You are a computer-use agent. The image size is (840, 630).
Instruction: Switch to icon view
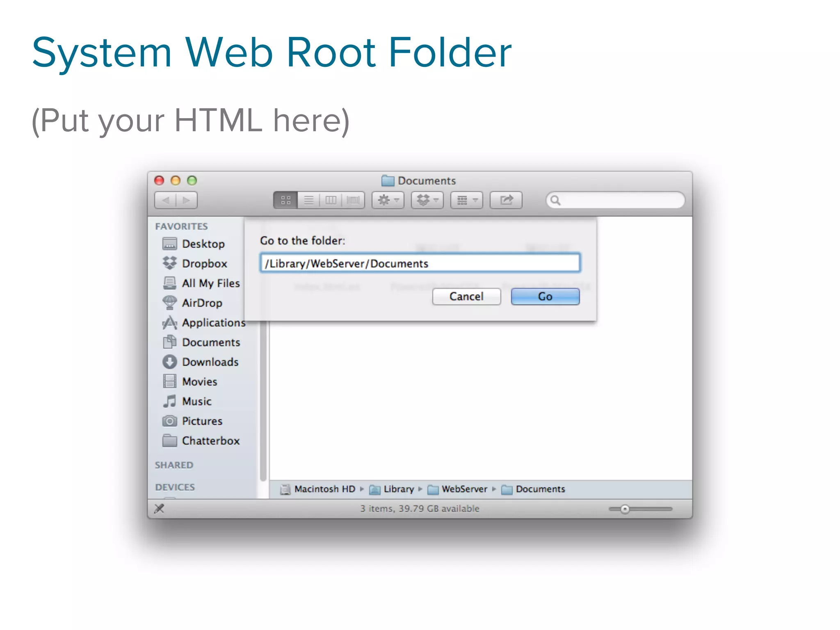[x=285, y=200]
